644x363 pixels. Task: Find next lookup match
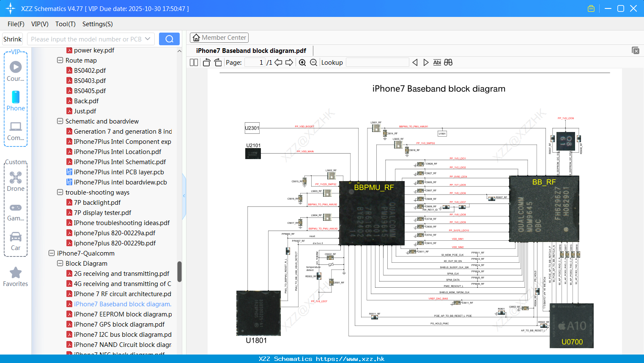click(x=426, y=63)
